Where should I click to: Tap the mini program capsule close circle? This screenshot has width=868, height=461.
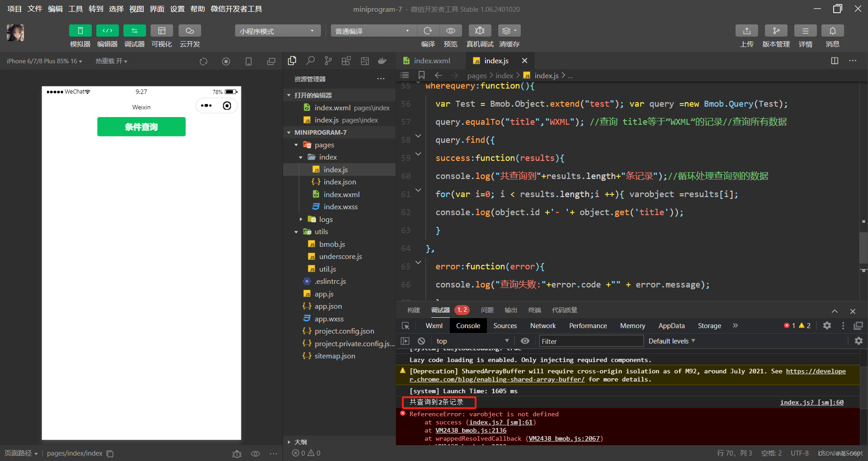point(227,106)
